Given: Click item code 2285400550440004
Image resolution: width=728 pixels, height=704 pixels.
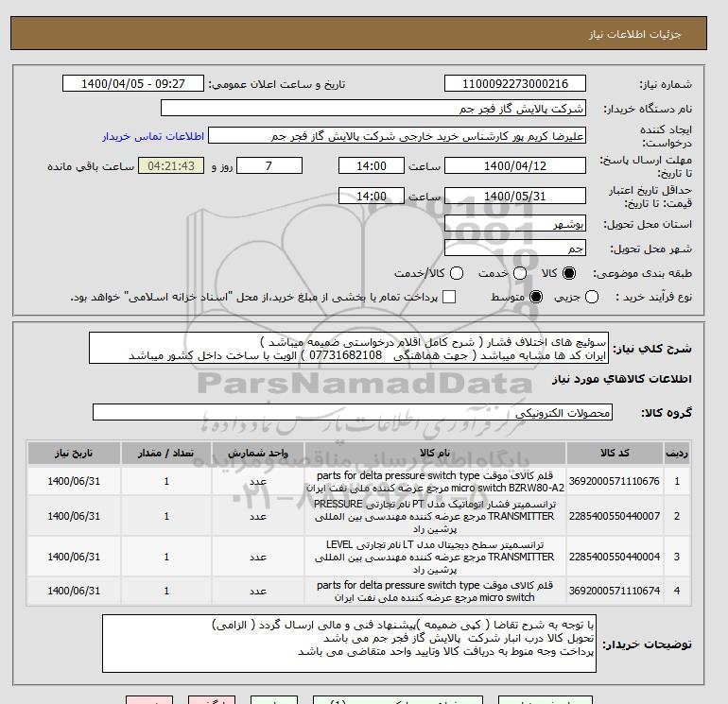Looking at the screenshot, I should pos(615,557).
